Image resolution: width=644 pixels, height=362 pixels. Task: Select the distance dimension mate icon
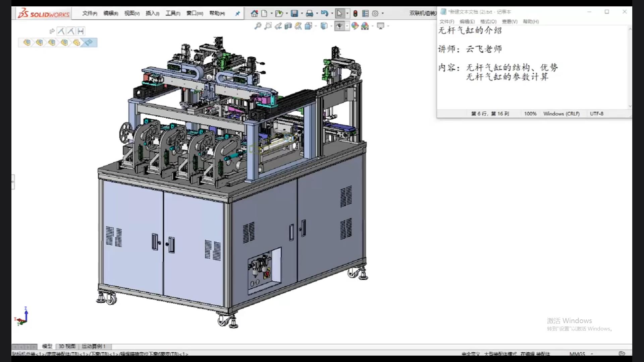[x=80, y=31]
